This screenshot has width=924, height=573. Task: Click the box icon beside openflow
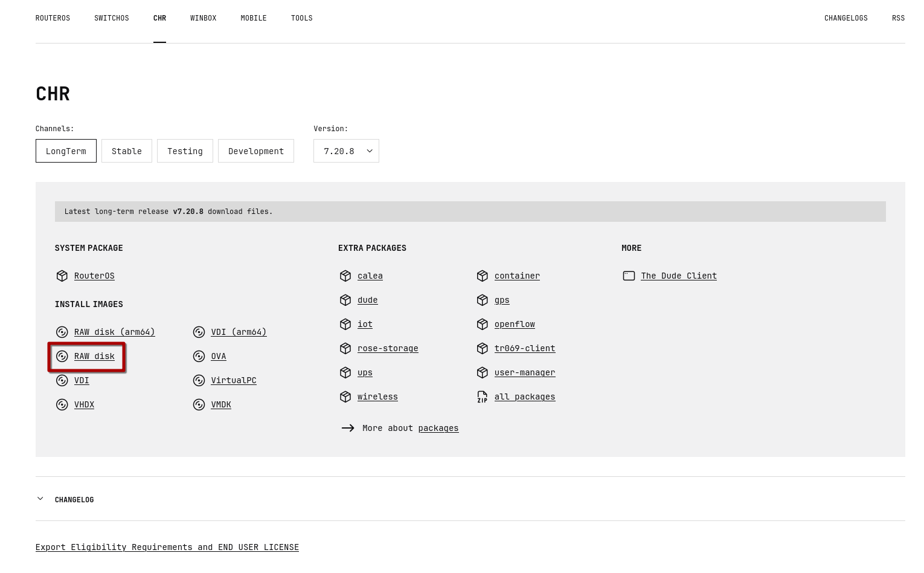pos(482,324)
